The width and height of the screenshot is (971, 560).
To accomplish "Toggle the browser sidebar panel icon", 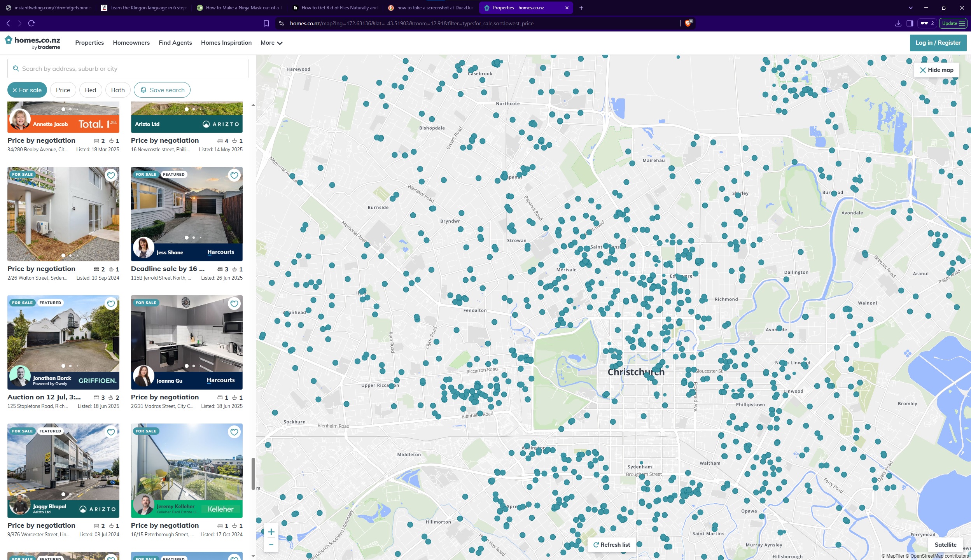I will tap(910, 23).
